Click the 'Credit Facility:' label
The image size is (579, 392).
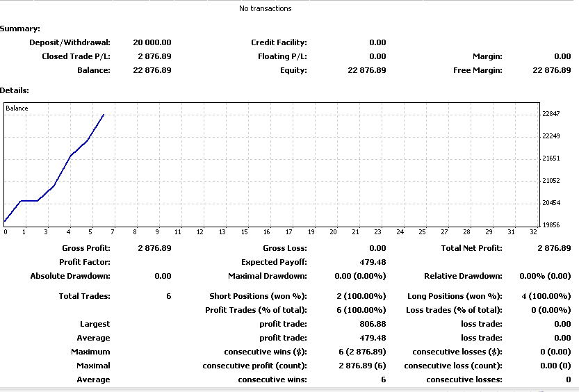pyautogui.click(x=279, y=42)
